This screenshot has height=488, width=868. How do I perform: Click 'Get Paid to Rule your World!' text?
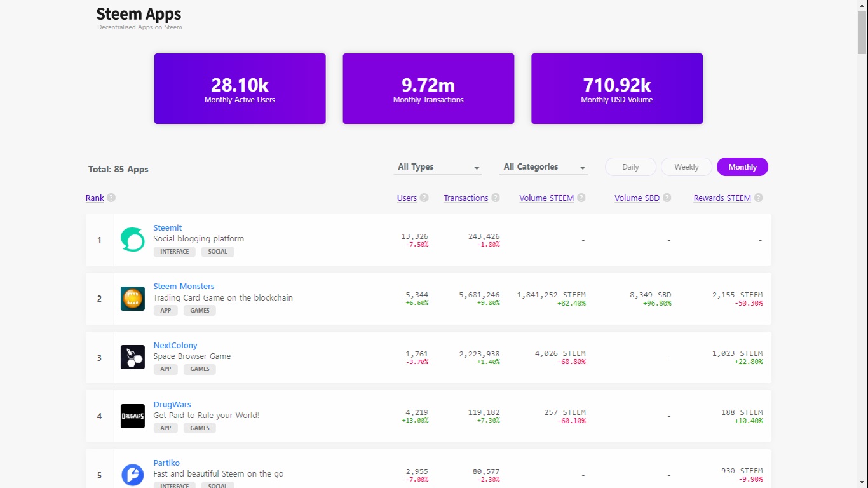207,416
